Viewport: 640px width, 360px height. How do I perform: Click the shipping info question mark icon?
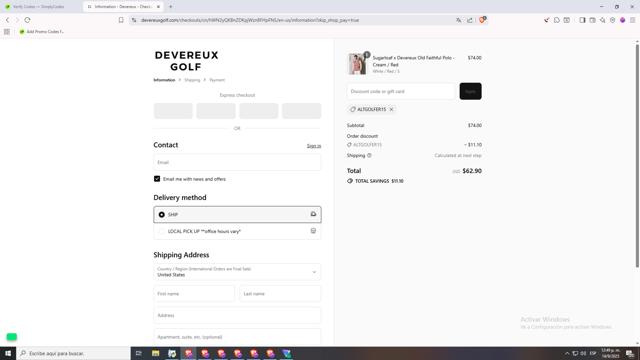369,156
